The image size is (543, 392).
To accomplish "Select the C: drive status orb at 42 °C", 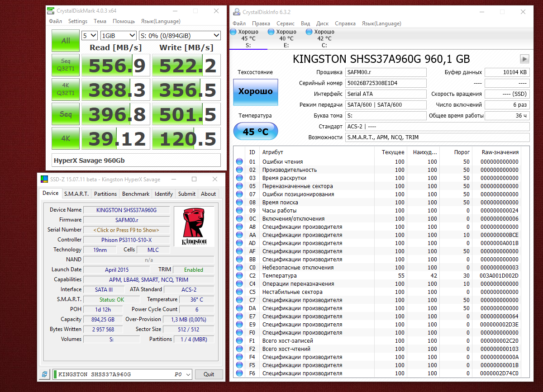I will (309, 32).
